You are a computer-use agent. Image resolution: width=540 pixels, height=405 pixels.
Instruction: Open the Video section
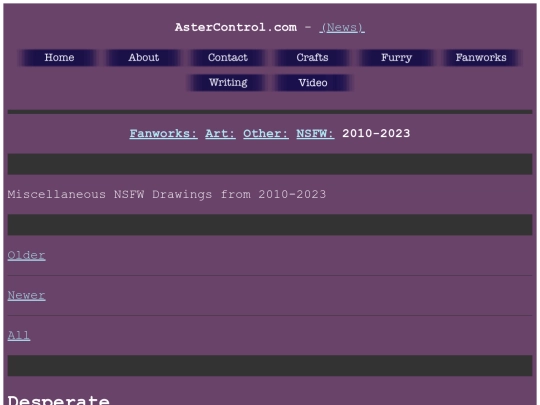point(313,83)
